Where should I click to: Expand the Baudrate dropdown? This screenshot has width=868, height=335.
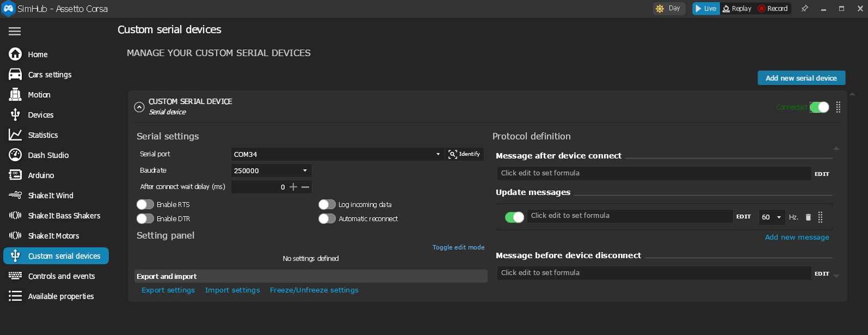point(271,170)
